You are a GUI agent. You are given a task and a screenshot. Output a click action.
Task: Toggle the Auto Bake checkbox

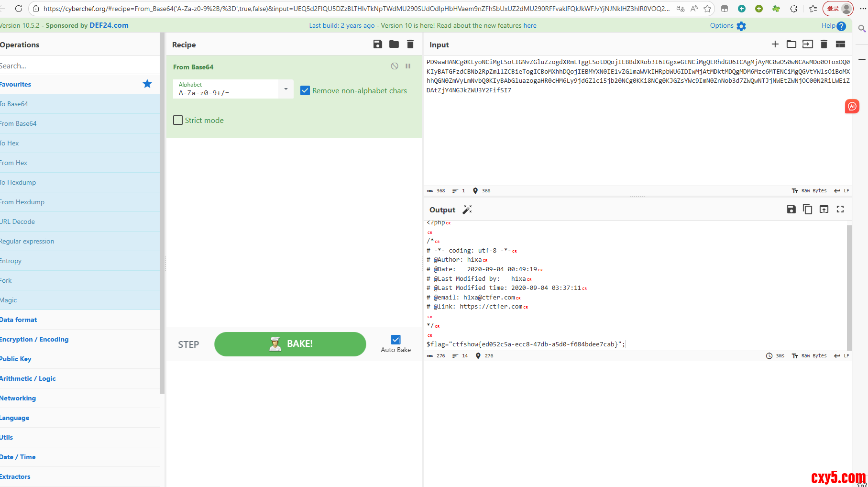pos(396,340)
